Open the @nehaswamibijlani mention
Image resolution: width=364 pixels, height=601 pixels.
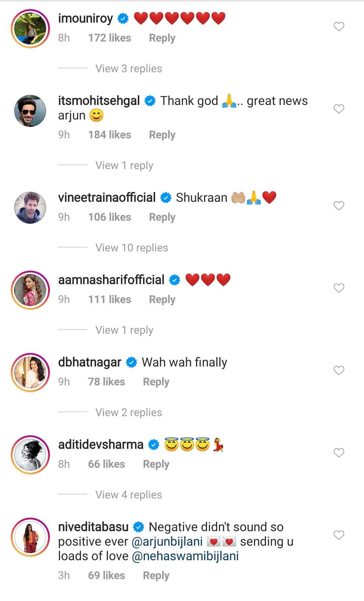coord(185,556)
